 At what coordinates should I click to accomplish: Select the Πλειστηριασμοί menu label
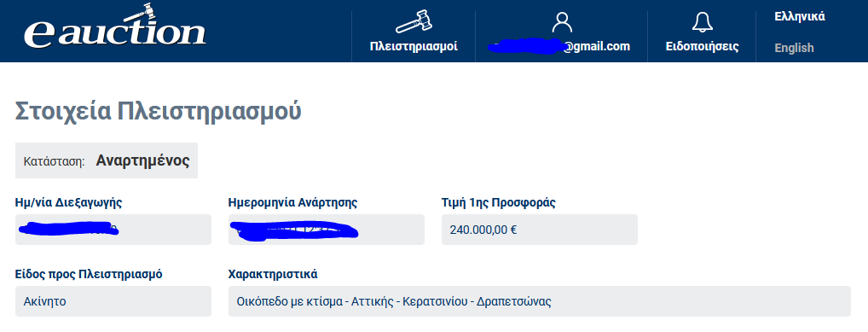[414, 47]
